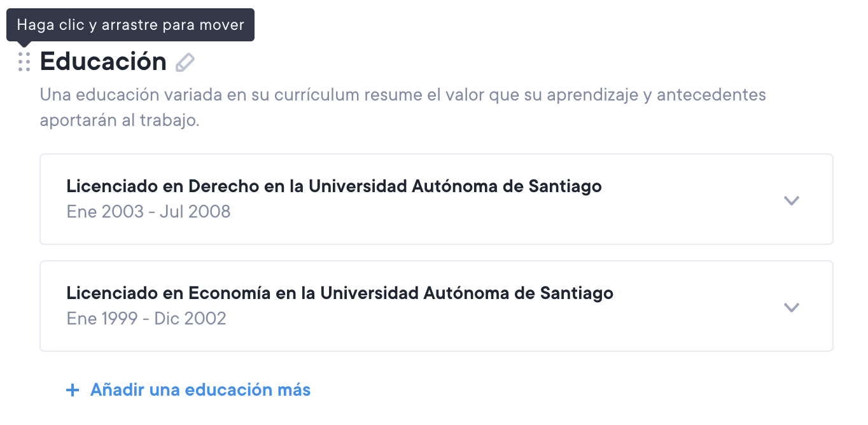Click the drag handle beside Educación

(x=24, y=62)
